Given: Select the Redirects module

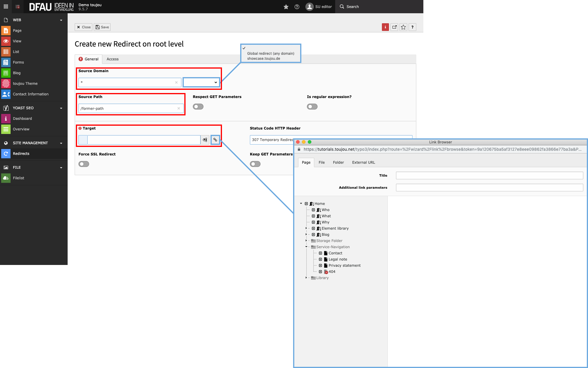Looking at the screenshot, I should pos(21,153).
